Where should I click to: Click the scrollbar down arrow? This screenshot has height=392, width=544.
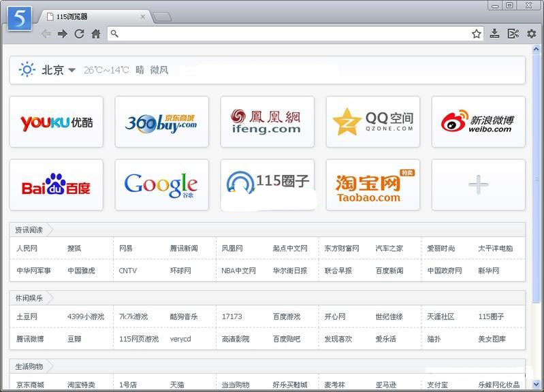536,384
